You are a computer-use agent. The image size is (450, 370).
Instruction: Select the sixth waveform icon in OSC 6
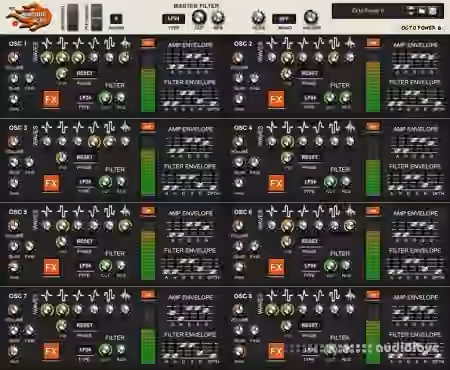[x=350, y=211]
